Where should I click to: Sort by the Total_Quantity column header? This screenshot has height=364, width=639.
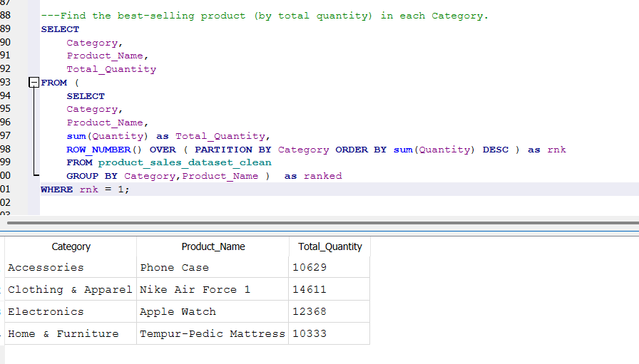tap(329, 246)
